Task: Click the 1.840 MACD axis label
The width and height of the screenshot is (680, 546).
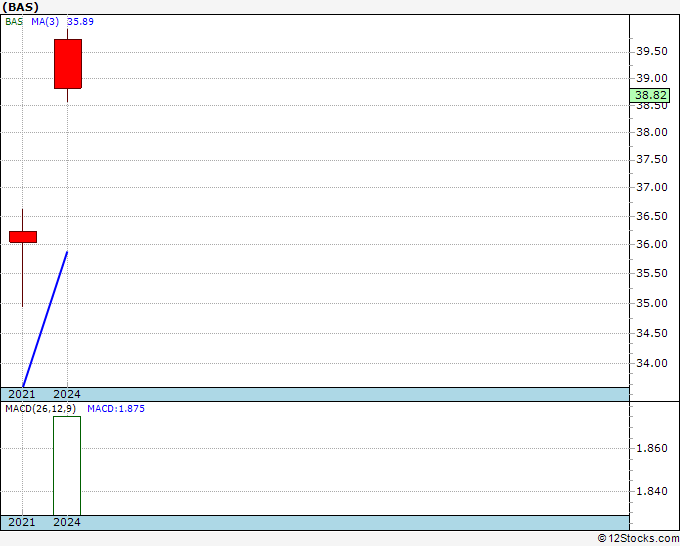Action: 651,491
